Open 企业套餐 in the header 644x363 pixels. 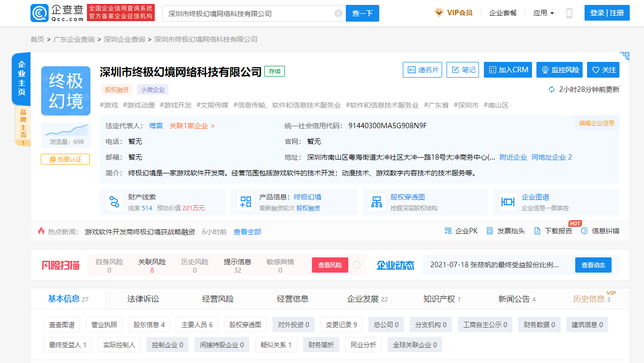pyautogui.click(x=503, y=13)
